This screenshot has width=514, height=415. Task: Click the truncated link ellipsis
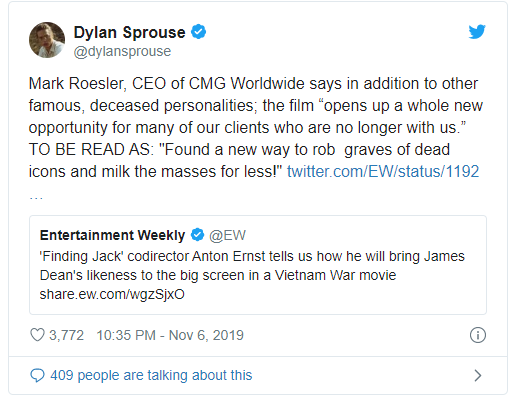(x=36, y=197)
